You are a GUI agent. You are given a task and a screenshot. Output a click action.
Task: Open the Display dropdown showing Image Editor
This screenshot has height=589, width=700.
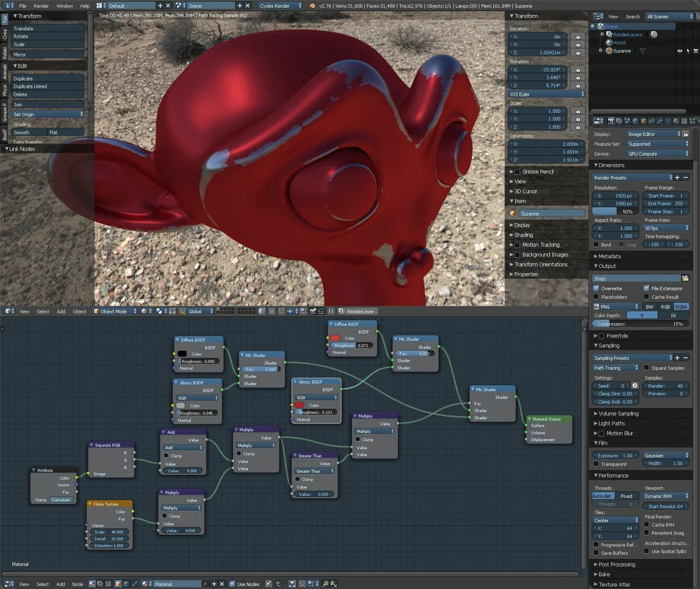point(653,134)
